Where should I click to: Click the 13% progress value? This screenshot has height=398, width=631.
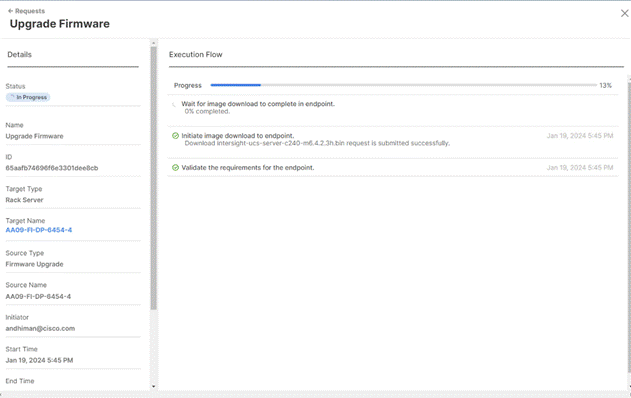(x=605, y=85)
